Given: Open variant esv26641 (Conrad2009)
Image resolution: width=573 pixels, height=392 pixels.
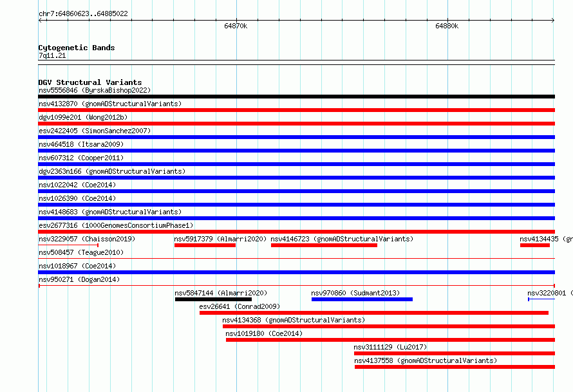Looking at the screenshot, I should [x=240, y=306].
